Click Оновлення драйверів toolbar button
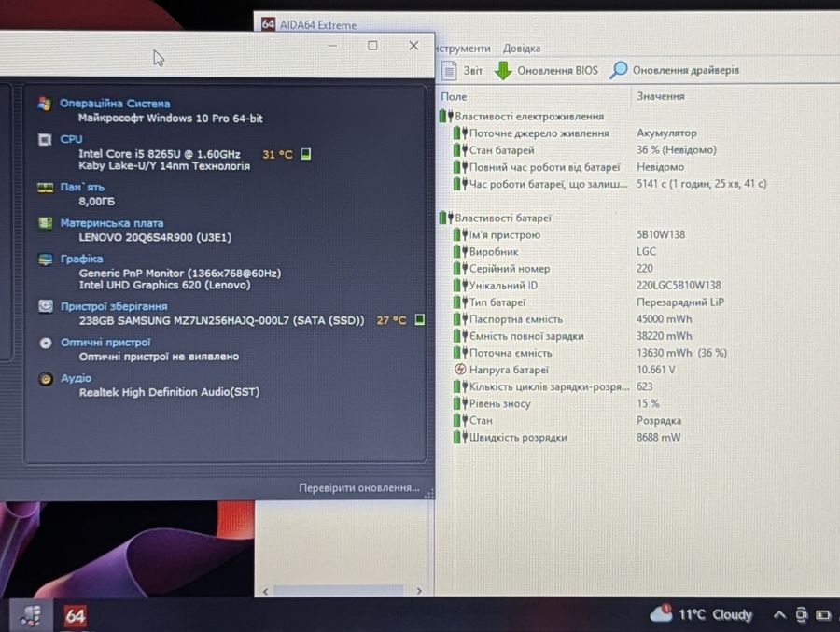Screen dimensions: 840x632 [x=675, y=70]
